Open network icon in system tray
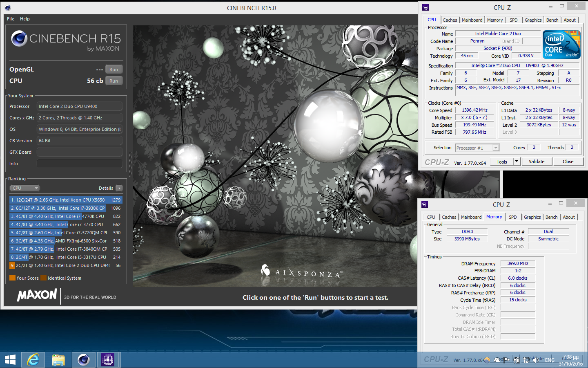 point(526,360)
